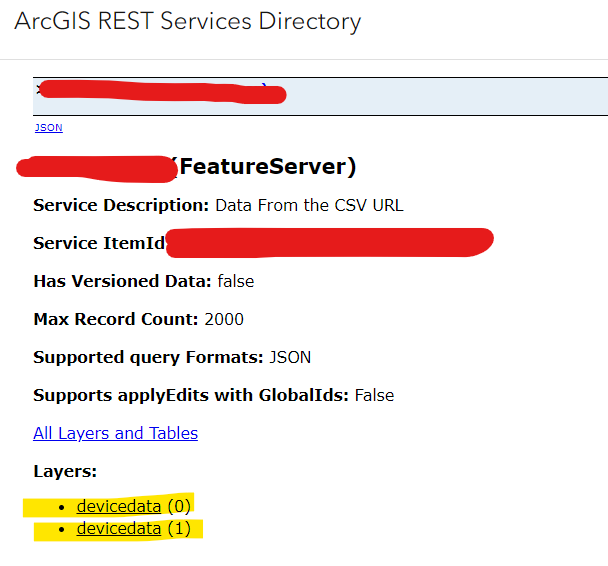Click the ArcGIS REST Services Directory title

[187, 21]
